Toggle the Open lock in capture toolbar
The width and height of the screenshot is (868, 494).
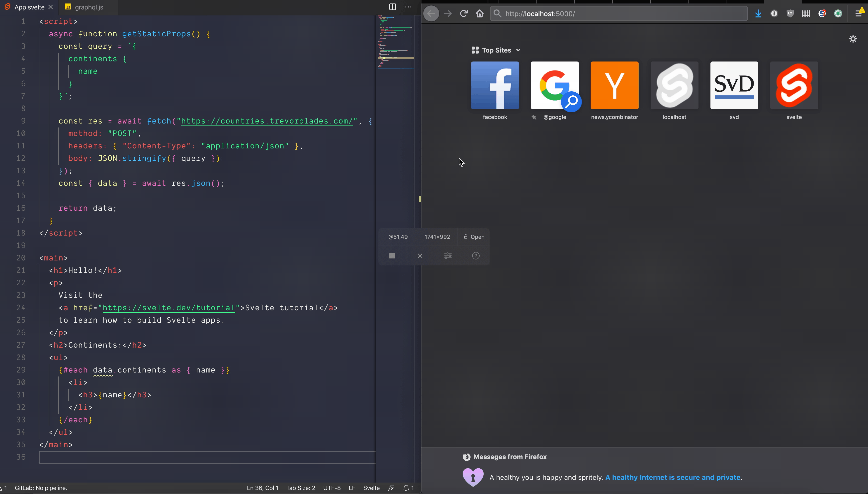pos(474,237)
